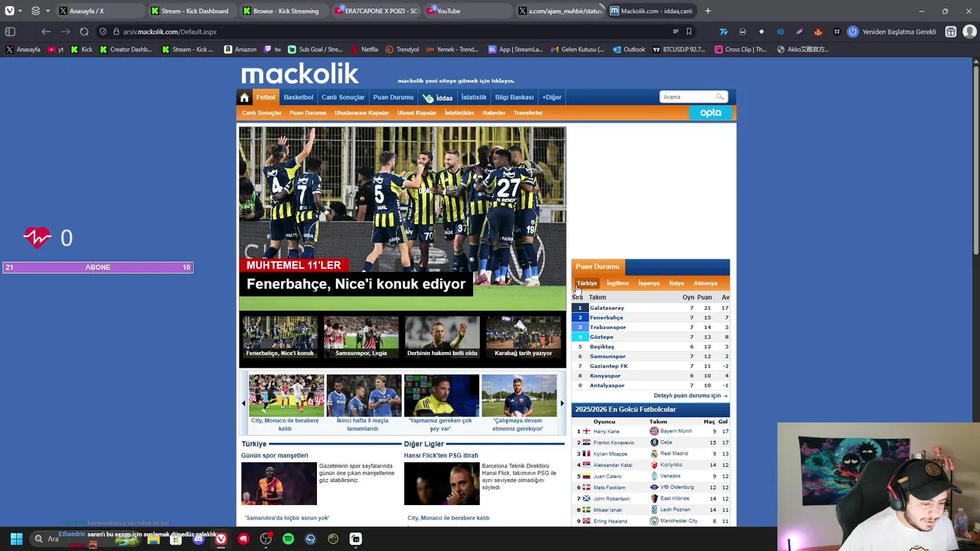Click Erling Haaland in top scorers list

610,521
